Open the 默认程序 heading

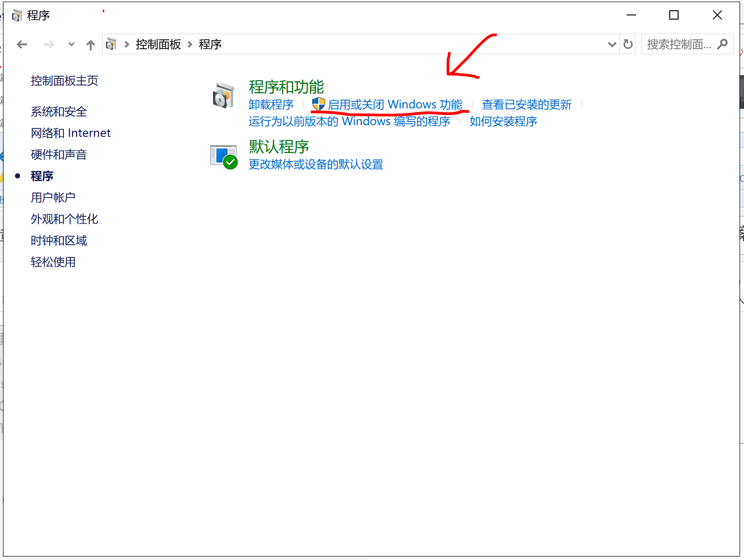coord(279,147)
